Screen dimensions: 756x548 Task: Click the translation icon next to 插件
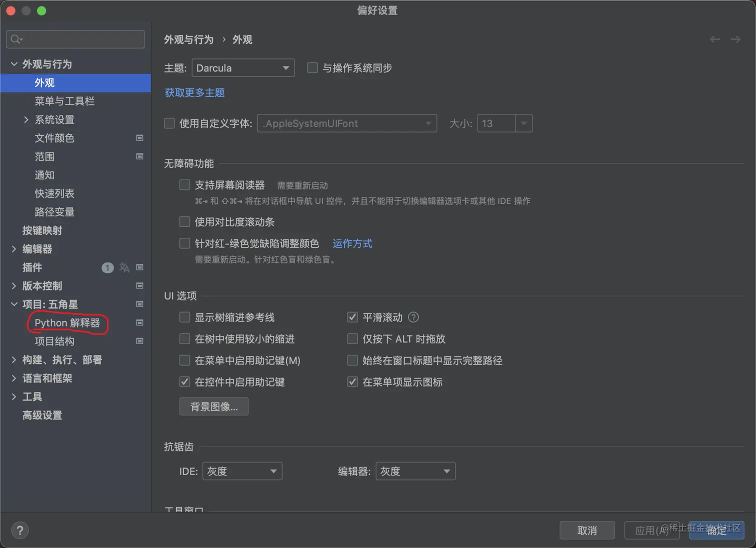[x=124, y=267]
